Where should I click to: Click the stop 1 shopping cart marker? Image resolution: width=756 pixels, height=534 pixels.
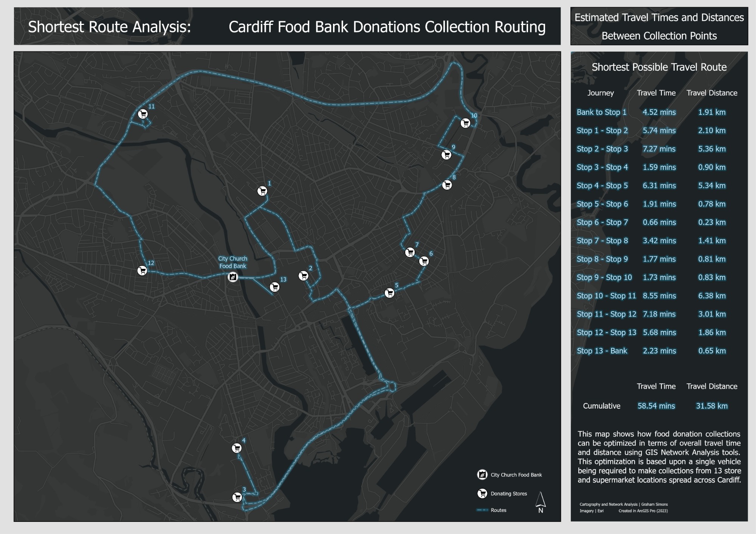[x=262, y=191]
